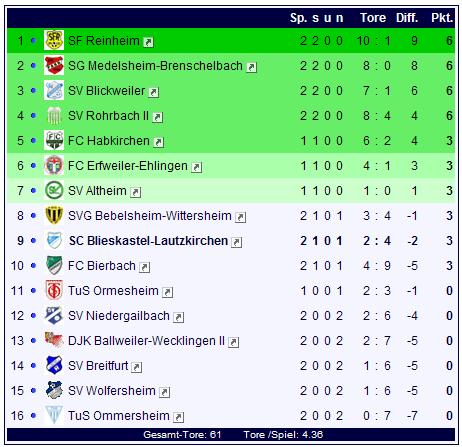Click the TuS Ormesheim red crest
Viewport: 462px width, 447px height.
[54, 290]
